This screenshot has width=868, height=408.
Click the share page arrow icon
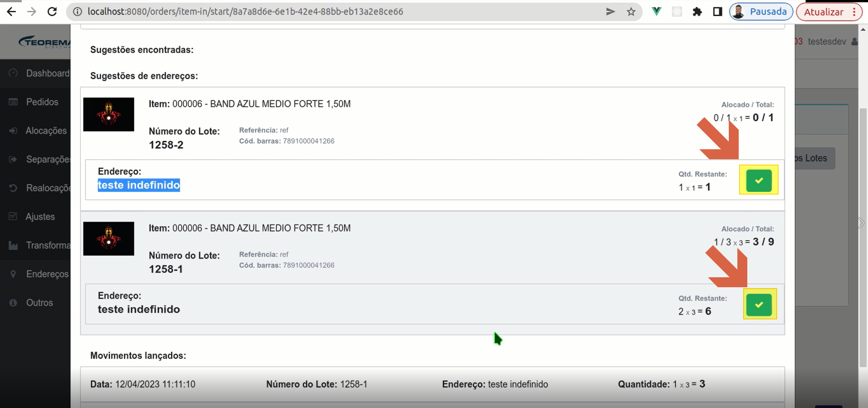pyautogui.click(x=610, y=11)
